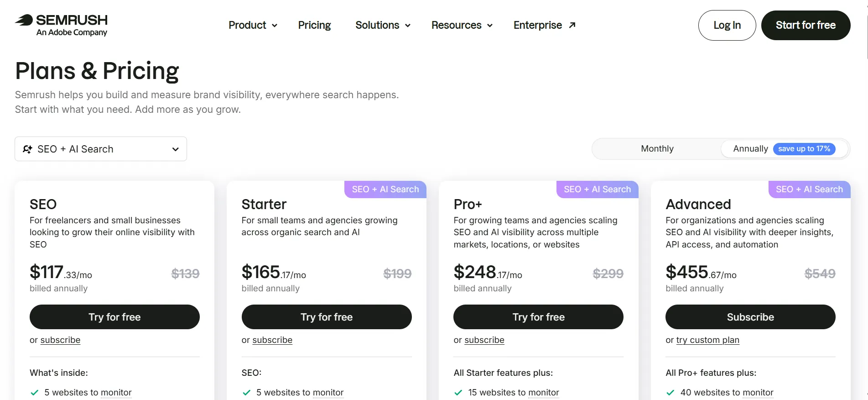The width and height of the screenshot is (868, 400).
Task: Click the Start for free button
Action: click(x=806, y=25)
